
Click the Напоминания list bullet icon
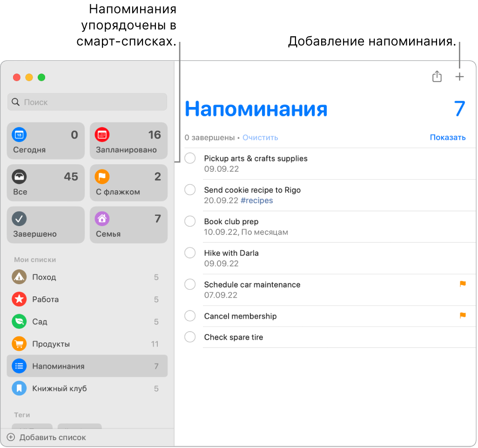(x=19, y=366)
